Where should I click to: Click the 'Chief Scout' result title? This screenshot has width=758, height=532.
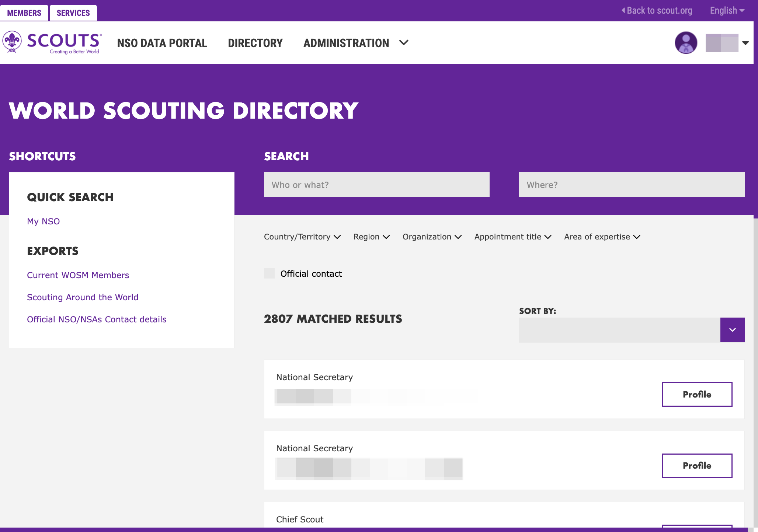click(x=300, y=519)
